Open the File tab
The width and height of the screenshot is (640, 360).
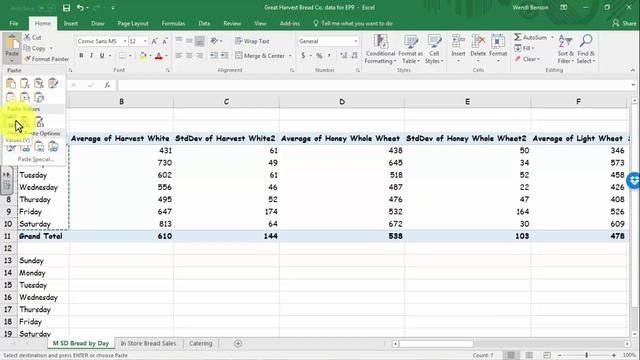pos(13,24)
